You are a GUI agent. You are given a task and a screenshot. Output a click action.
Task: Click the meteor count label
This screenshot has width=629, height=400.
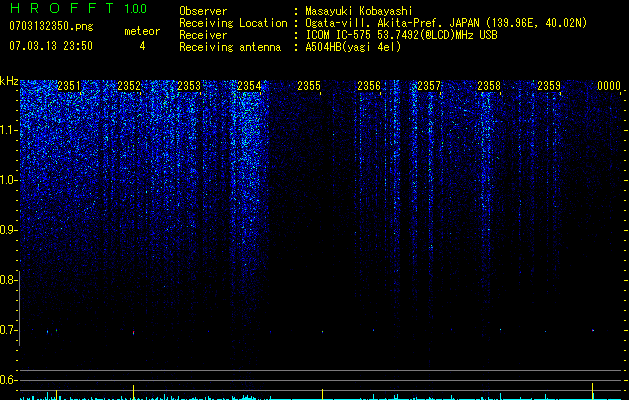tap(142, 31)
